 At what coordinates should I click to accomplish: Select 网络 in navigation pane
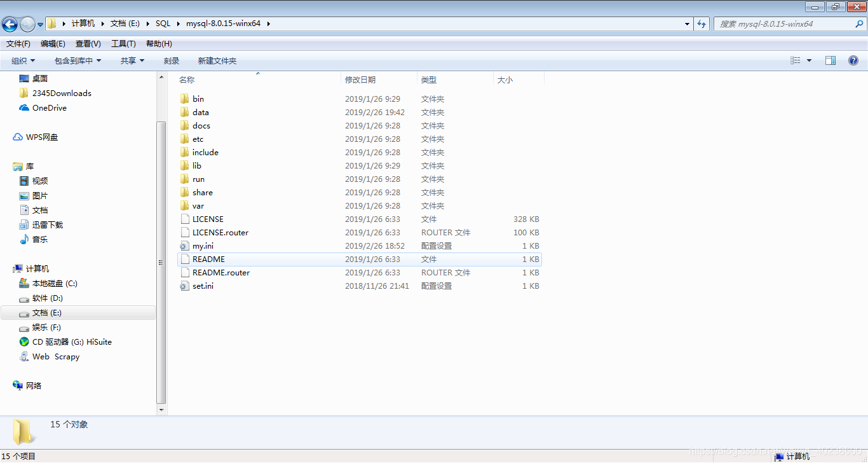pyautogui.click(x=34, y=385)
